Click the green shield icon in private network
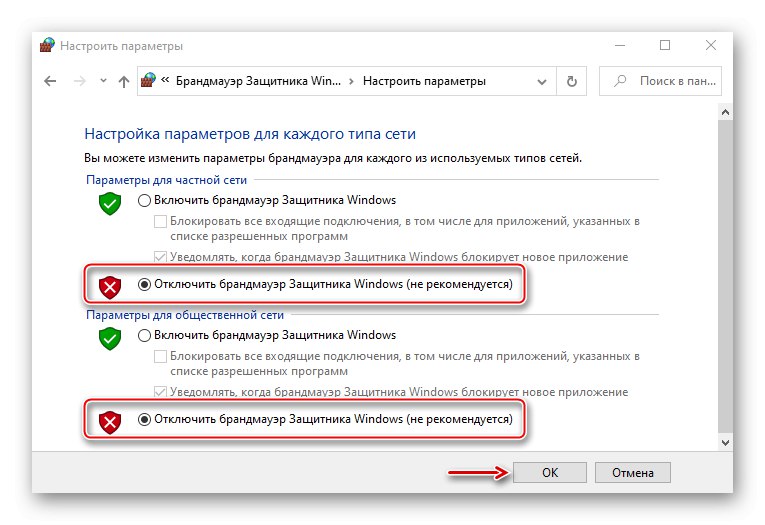This screenshot has height=525, width=765. coord(110,203)
